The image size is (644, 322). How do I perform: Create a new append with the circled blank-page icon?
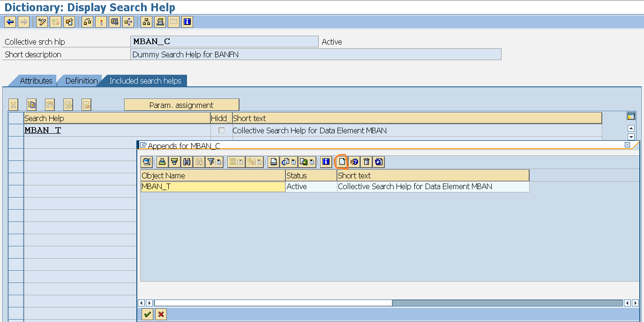pos(343,162)
